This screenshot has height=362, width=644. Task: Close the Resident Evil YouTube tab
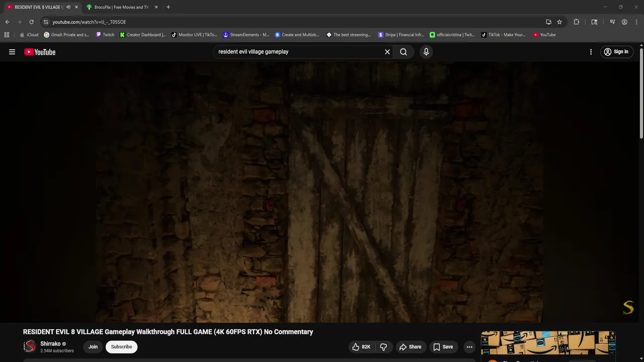tap(76, 7)
